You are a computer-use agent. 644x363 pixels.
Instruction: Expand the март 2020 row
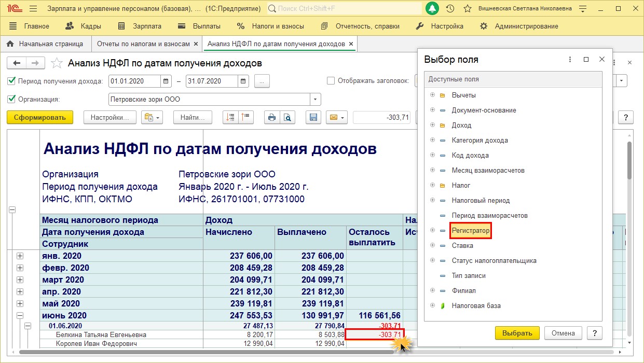(x=20, y=280)
